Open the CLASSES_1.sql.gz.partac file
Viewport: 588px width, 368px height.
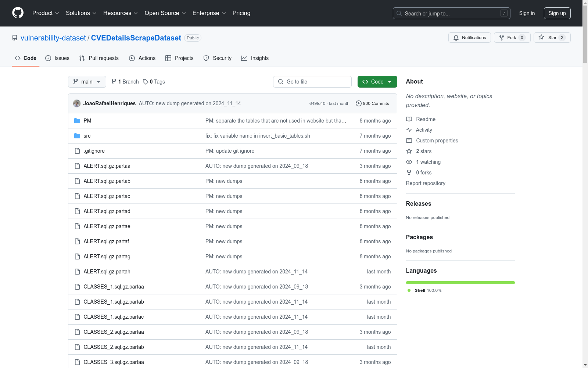[x=114, y=317]
